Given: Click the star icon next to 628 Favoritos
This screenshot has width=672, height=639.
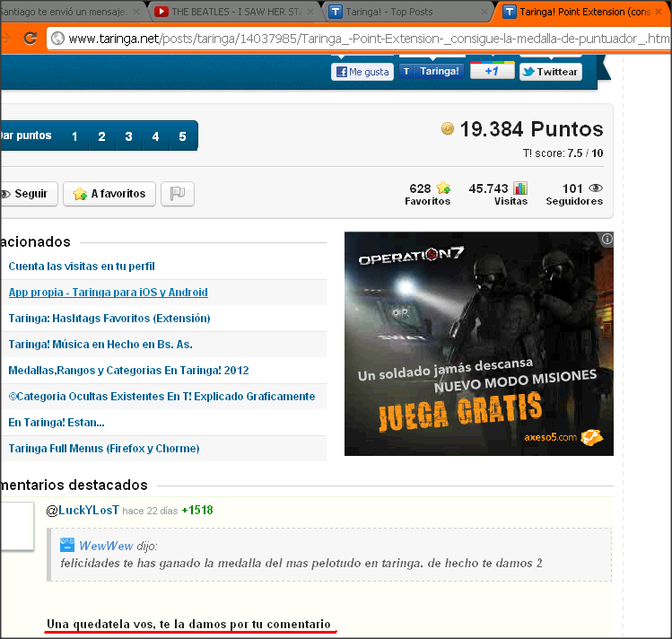Looking at the screenshot, I should pyautogui.click(x=443, y=188).
